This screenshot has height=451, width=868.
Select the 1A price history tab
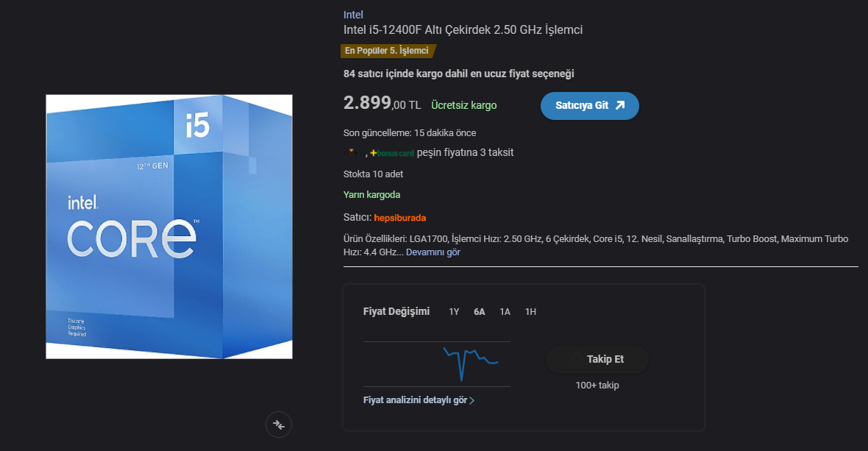[x=505, y=312]
